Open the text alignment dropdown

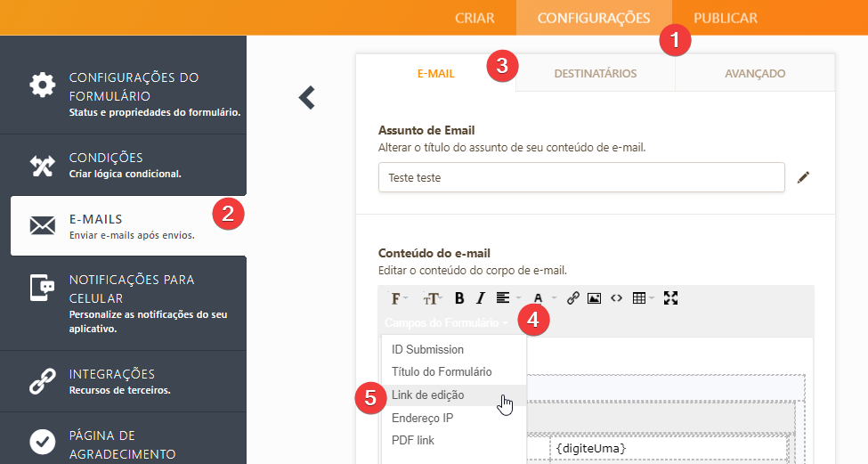[507, 298]
